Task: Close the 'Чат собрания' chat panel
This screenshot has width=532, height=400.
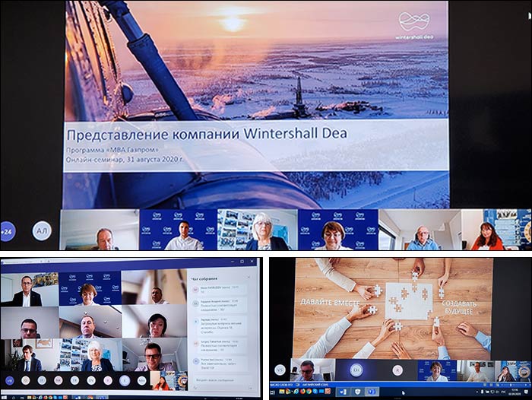Action: (249, 278)
